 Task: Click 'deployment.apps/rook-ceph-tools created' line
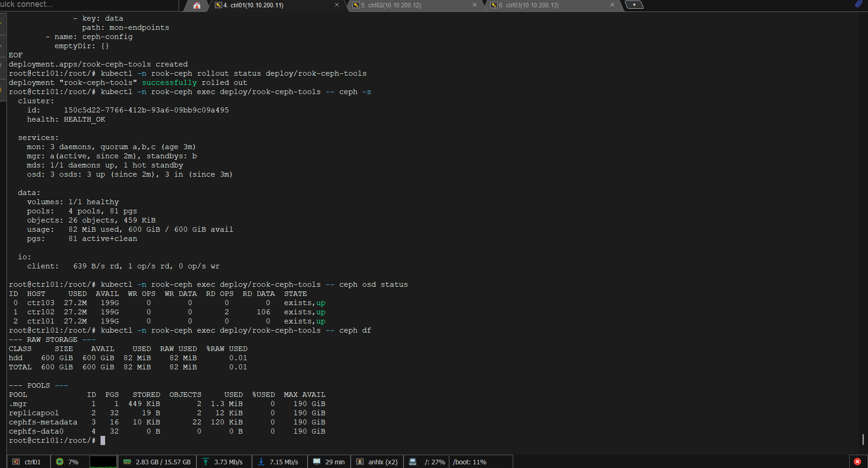(x=98, y=64)
